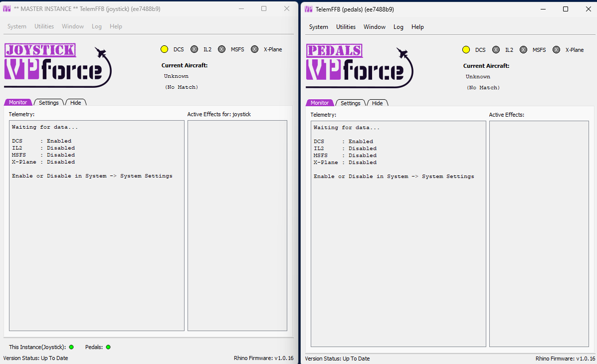Image resolution: width=597 pixels, height=364 pixels.
Task: Select the Monitor tab in pedals window
Action: click(x=319, y=103)
